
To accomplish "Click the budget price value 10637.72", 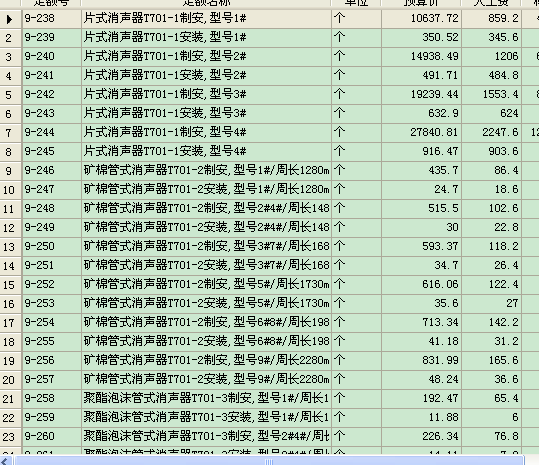I will 434,19.
